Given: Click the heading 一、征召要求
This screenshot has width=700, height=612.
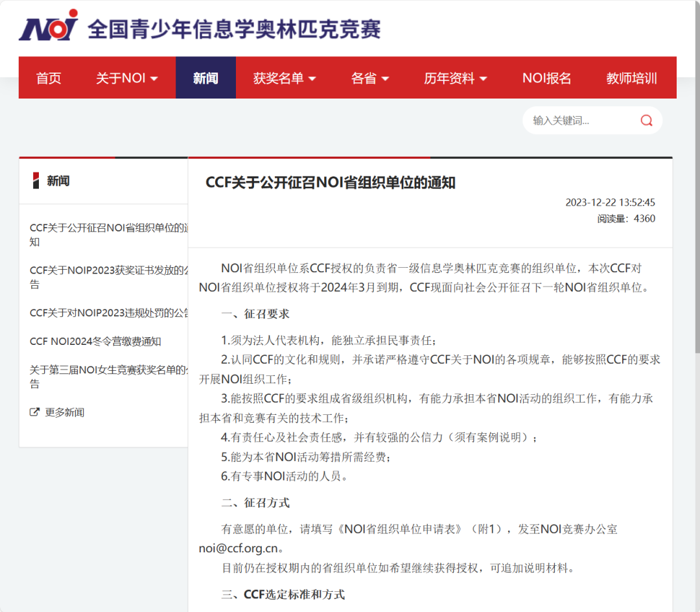Looking at the screenshot, I should click(255, 314).
